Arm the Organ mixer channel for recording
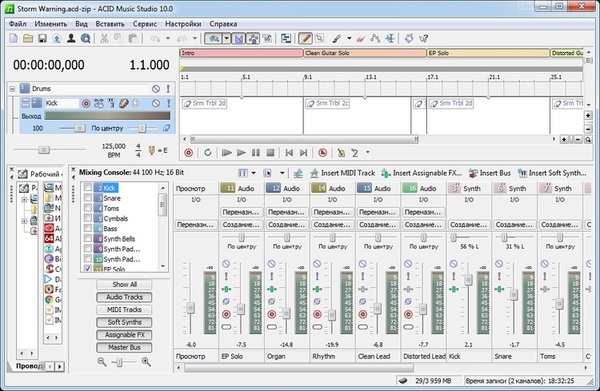This screenshot has width=600, height=391. 272,314
